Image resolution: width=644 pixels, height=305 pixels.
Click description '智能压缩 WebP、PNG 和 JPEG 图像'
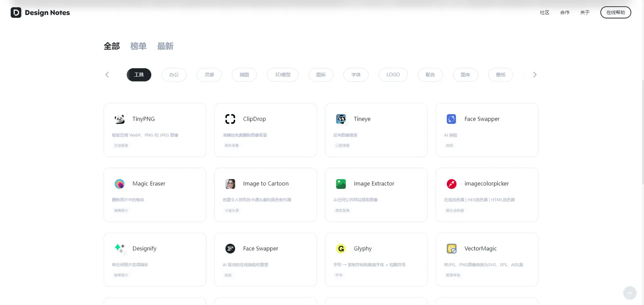[x=145, y=135]
